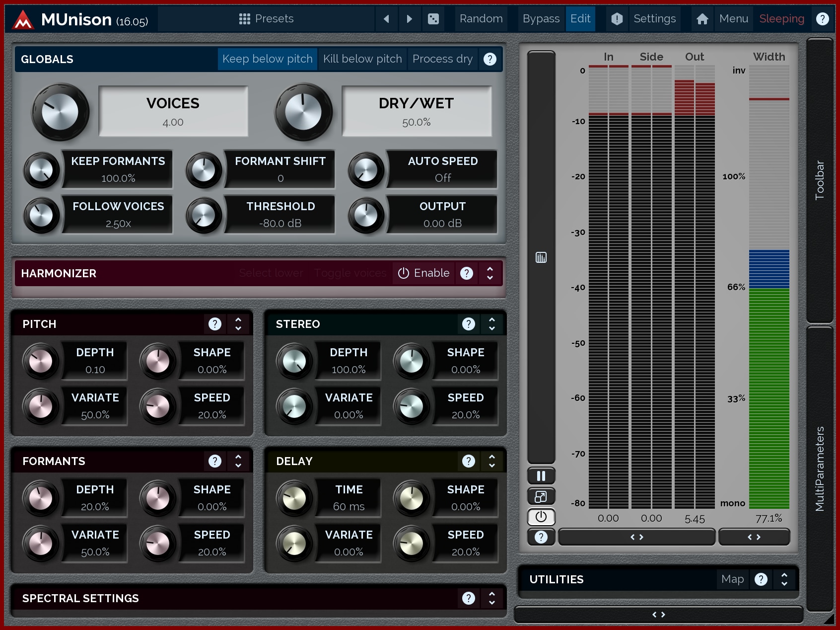
Task: Open Globals section help icon
Action: 490,59
